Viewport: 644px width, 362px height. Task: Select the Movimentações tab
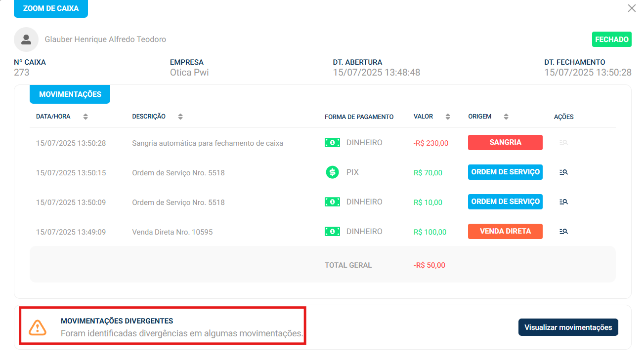70,94
